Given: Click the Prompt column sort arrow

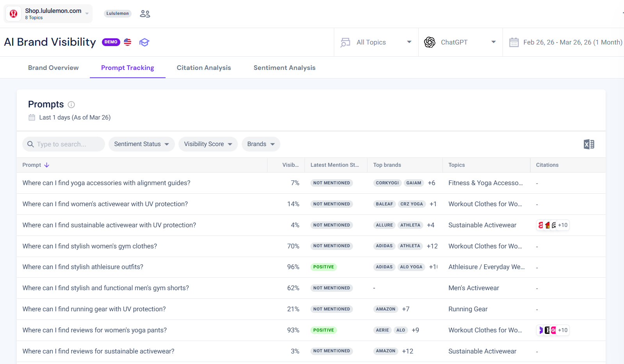Looking at the screenshot, I should click(47, 165).
